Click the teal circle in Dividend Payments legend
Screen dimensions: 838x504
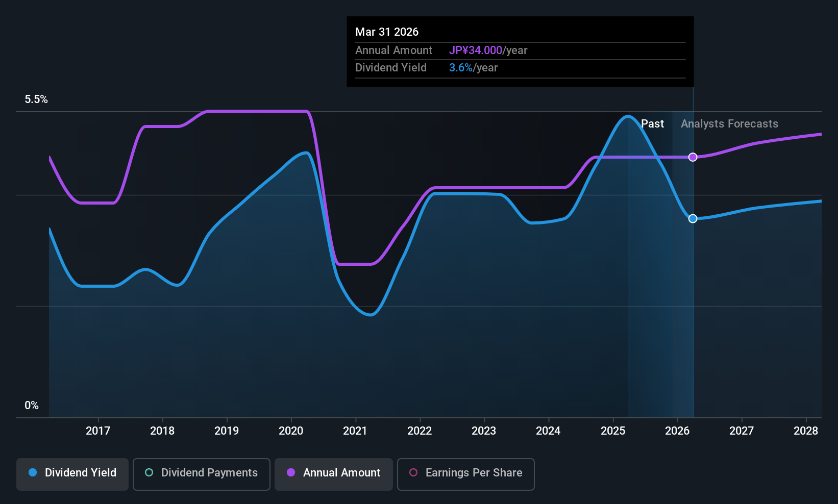149,472
